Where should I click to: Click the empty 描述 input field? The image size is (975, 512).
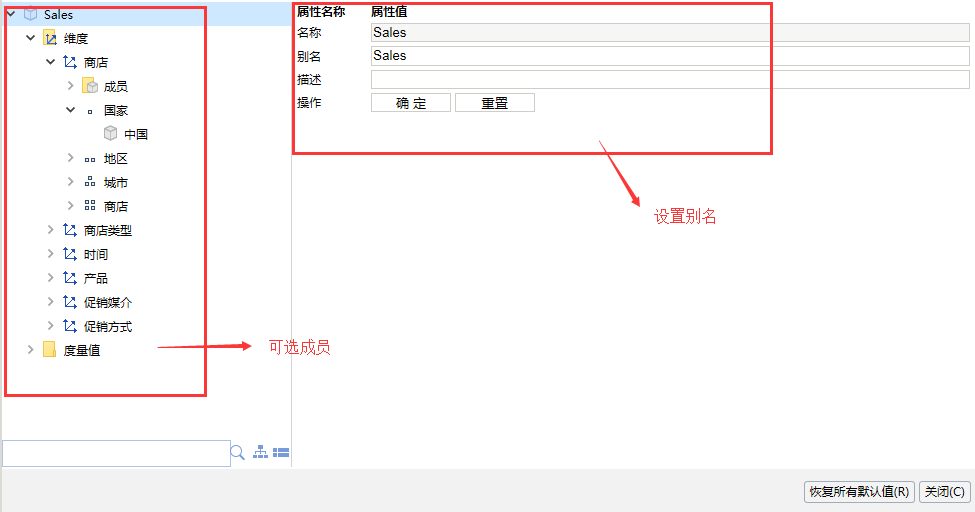(670, 79)
